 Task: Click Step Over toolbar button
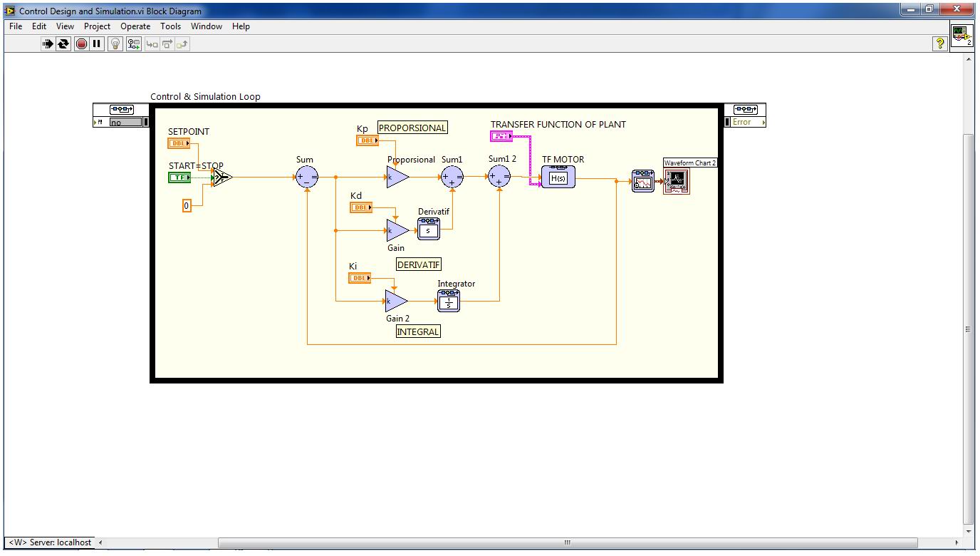point(167,43)
